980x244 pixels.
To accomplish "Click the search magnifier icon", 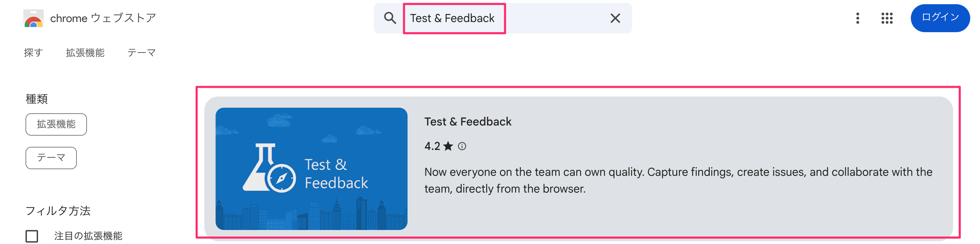I will 390,18.
